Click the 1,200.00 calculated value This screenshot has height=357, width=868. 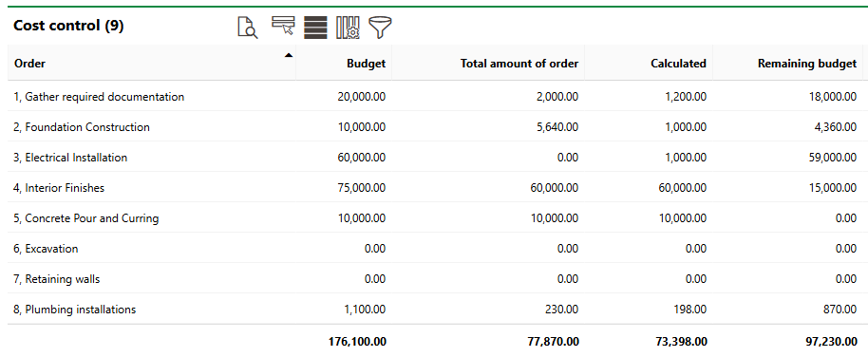(685, 97)
